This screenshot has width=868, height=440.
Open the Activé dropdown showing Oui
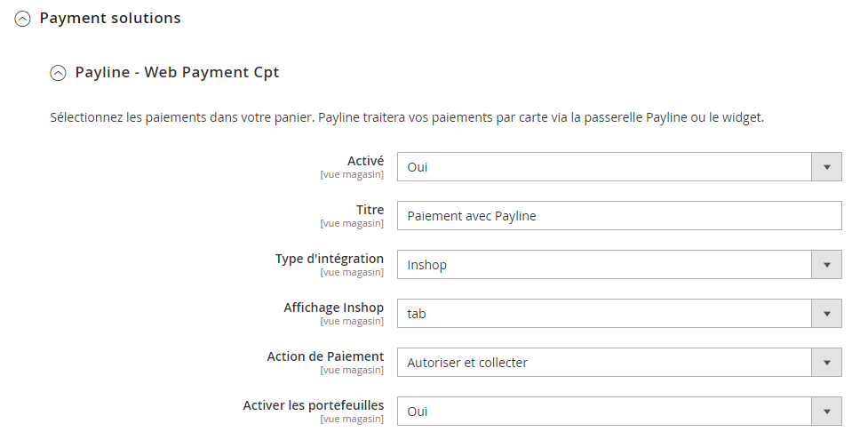point(604,166)
